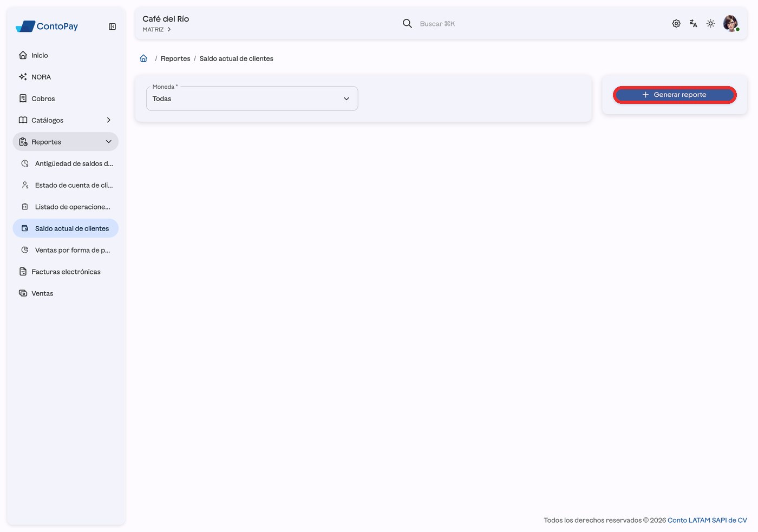This screenshot has width=758, height=532.
Task: Select Saldo actual de clientes item
Action: click(66, 228)
